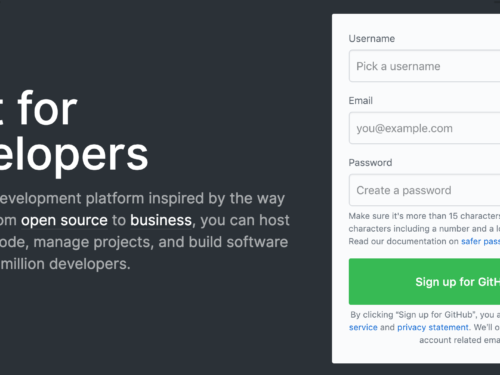Screen dimensions: 500x375
Task: Click the "Read our documentation on" text
Action: 404,241
